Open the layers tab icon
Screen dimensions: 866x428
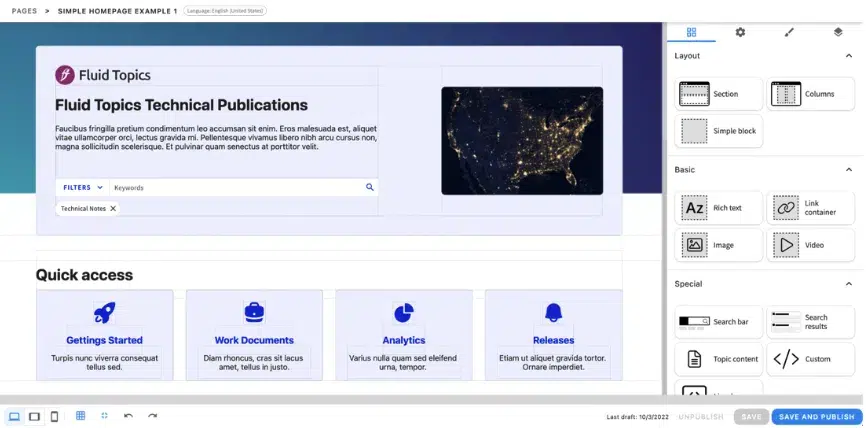click(x=838, y=32)
